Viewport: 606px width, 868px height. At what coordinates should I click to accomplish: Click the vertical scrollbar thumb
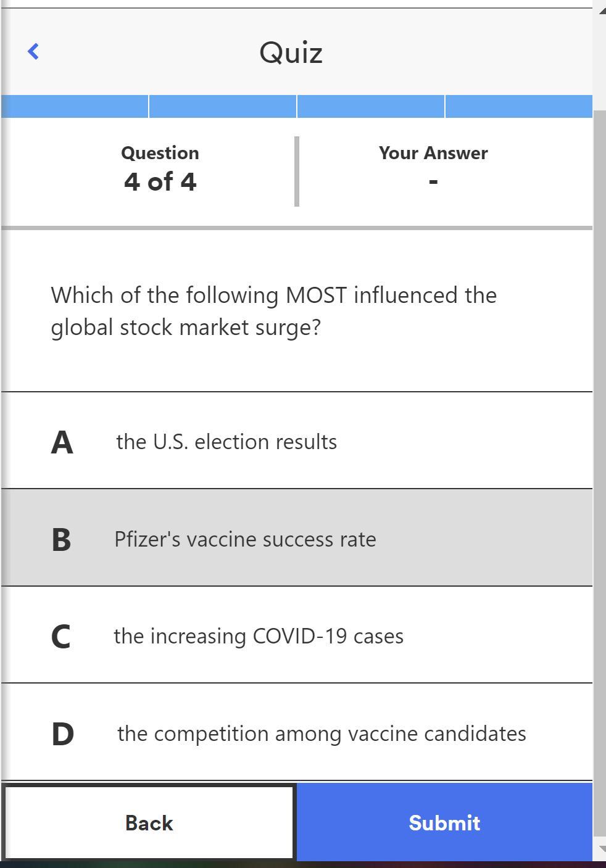pos(600,469)
